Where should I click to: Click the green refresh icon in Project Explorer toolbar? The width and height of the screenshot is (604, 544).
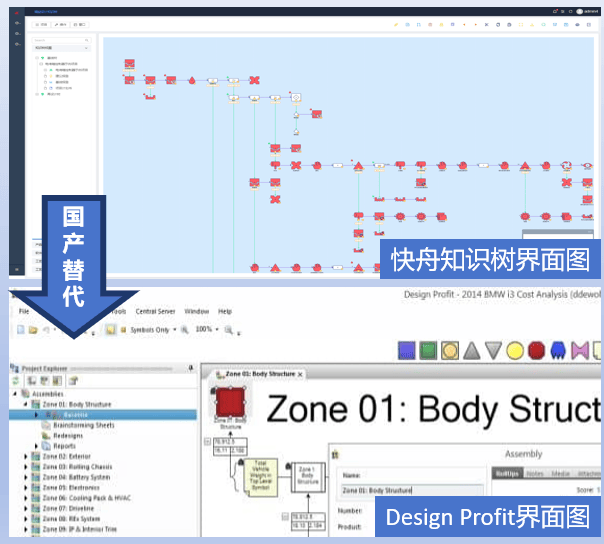coord(16,381)
